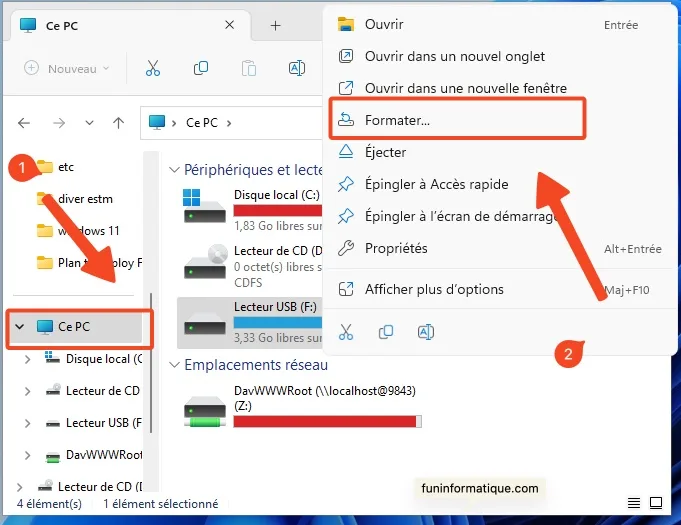Choose Ouvrir dans un nouvel onglet

tap(499, 56)
